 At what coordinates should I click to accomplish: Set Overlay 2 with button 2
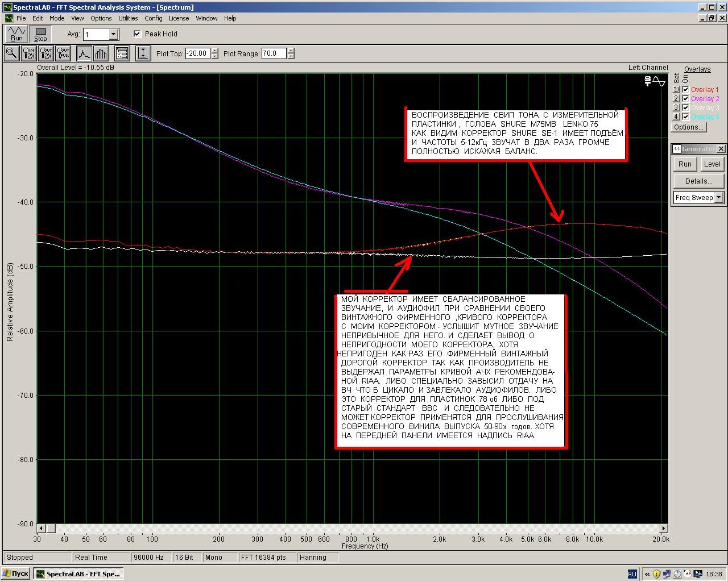pyautogui.click(x=676, y=99)
